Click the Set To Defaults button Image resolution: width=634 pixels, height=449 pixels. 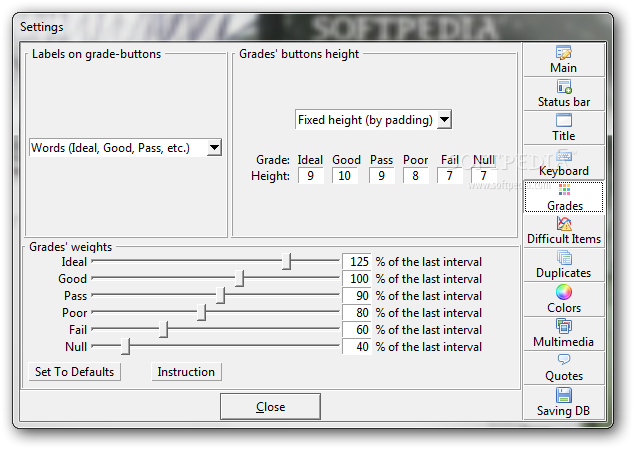(x=74, y=372)
